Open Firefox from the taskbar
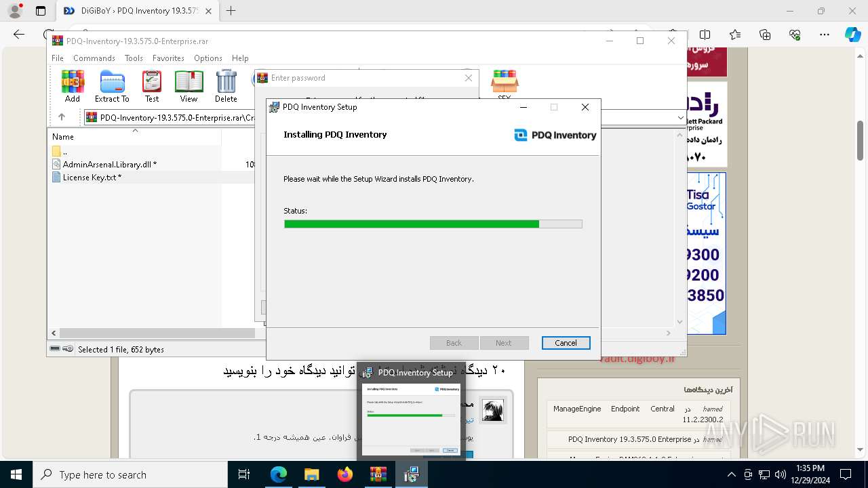This screenshot has height=488, width=868. (x=344, y=474)
